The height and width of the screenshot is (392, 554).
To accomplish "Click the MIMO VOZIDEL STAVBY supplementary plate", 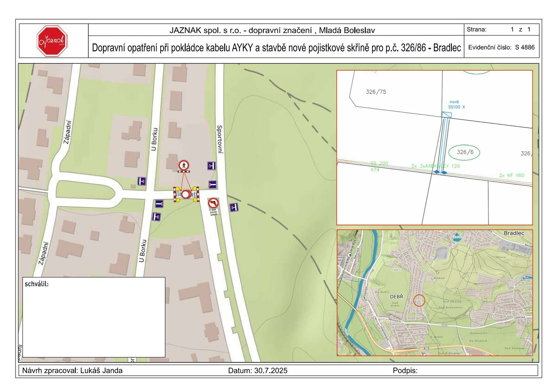I will coord(214,212).
